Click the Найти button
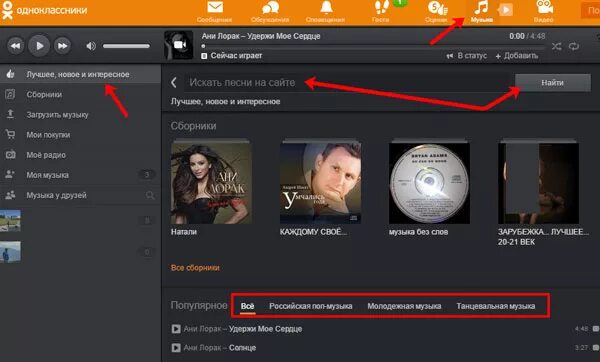 click(553, 83)
